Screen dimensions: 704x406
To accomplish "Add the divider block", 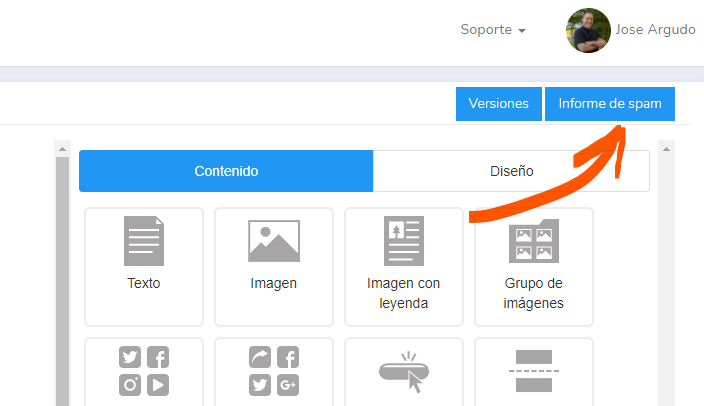I will click(534, 372).
